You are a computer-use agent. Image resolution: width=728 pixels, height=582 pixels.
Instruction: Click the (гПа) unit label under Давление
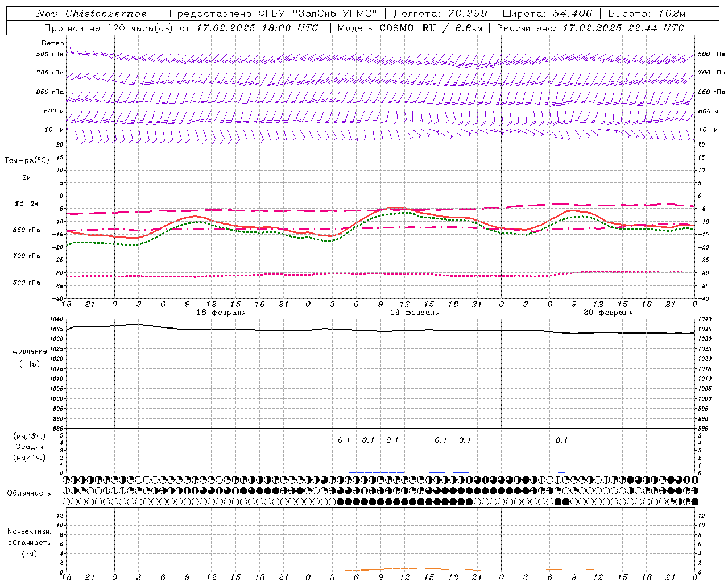pyautogui.click(x=30, y=364)
